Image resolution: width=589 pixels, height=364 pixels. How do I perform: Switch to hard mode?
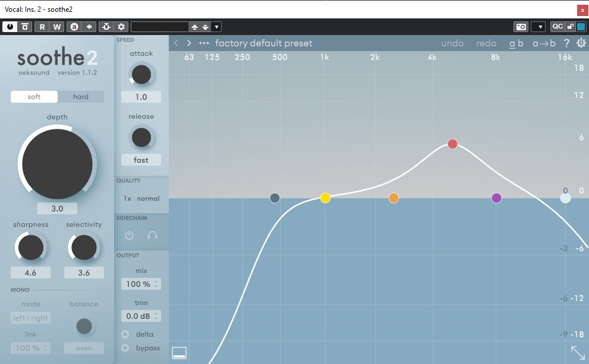[x=81, y=97]
